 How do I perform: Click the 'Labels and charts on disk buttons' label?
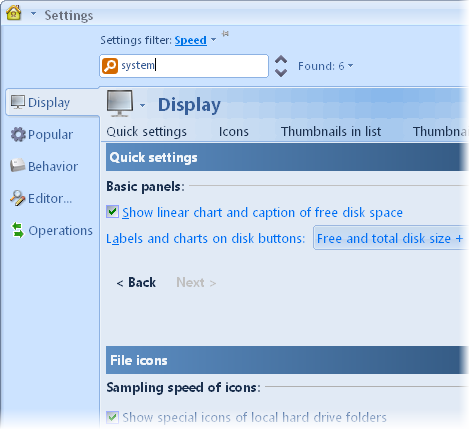click(x=205, y=239)
